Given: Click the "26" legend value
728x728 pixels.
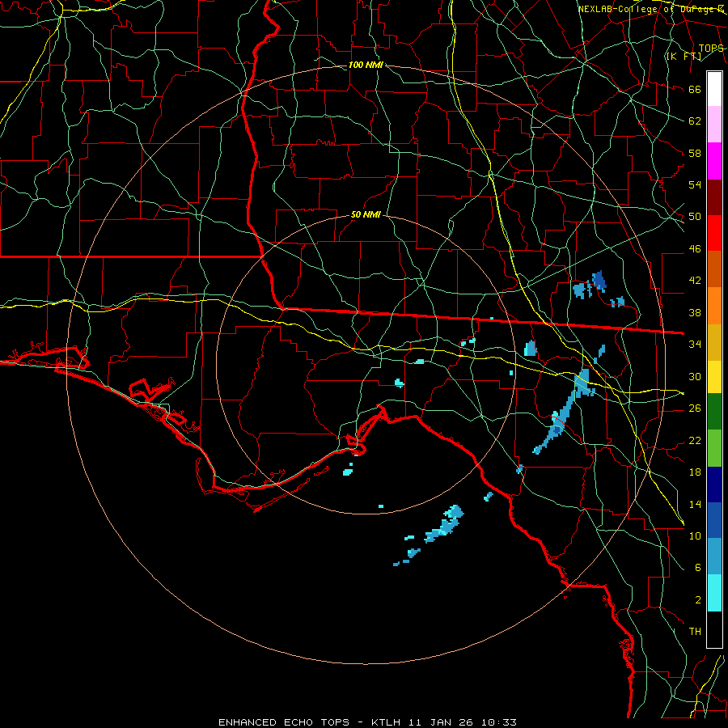Looking at the screenshot, I should (695, 408).
